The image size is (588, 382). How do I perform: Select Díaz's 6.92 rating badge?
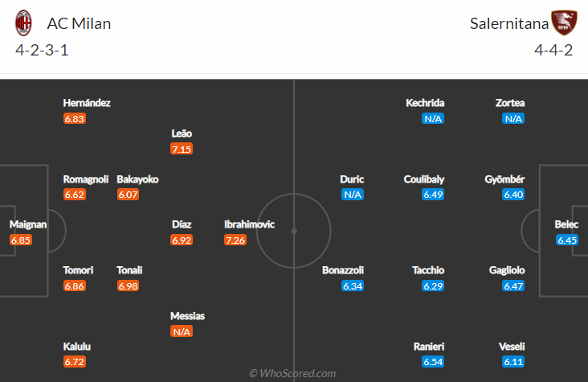[182, 240]
